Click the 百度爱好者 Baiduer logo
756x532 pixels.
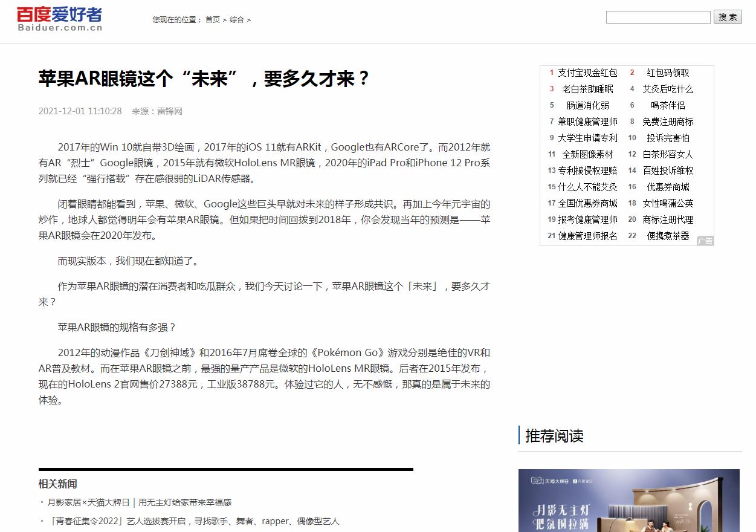click(x=59, y=19)
